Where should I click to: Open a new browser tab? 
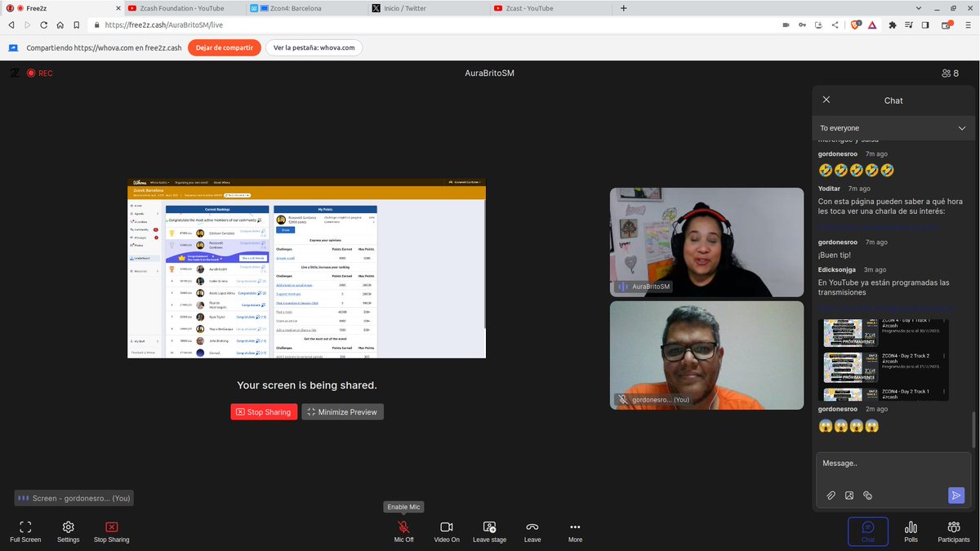[624, 8]
